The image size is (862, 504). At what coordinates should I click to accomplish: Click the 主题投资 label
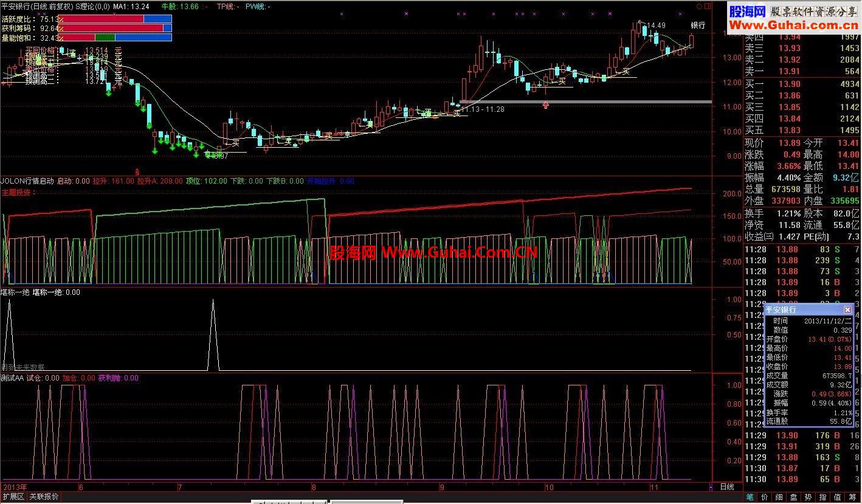pos(19,193)
